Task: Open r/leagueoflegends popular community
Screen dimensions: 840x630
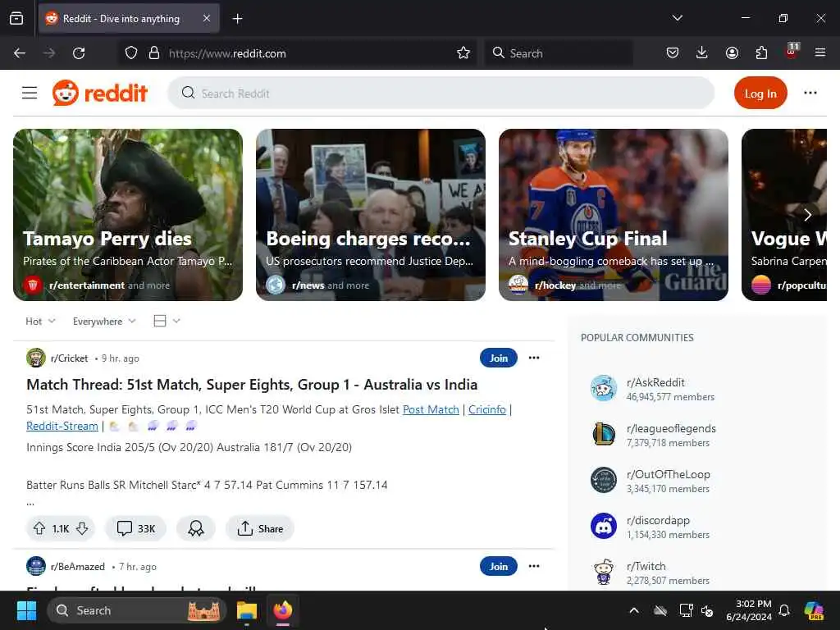Action: coord(671,428)
